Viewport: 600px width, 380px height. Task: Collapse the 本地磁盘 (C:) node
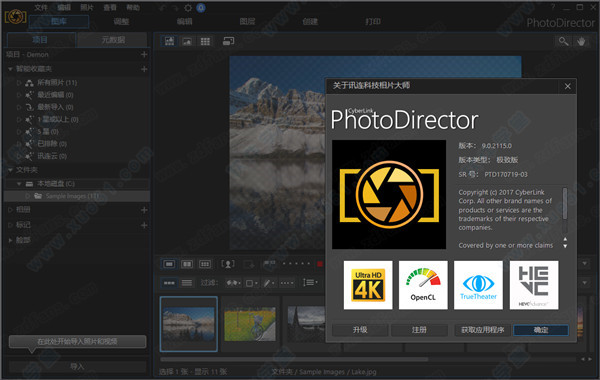[x=18, y=184]
